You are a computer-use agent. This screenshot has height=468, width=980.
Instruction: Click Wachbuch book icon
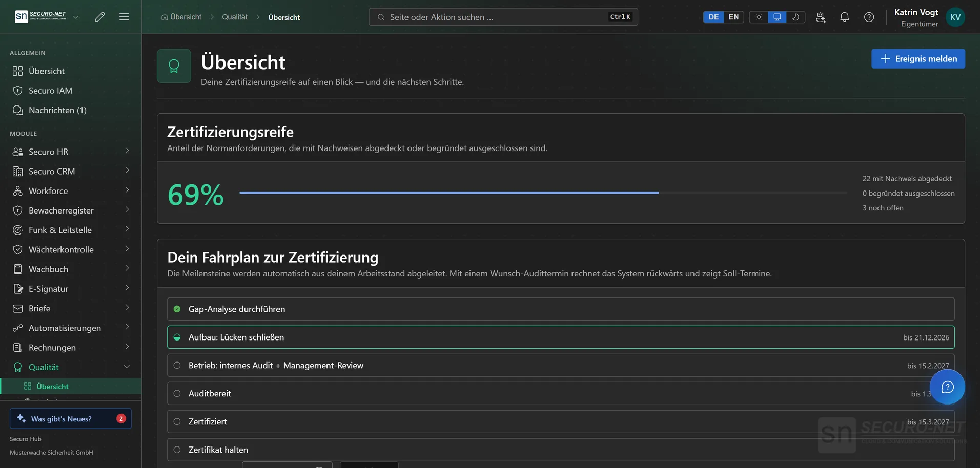pos(18,269)
